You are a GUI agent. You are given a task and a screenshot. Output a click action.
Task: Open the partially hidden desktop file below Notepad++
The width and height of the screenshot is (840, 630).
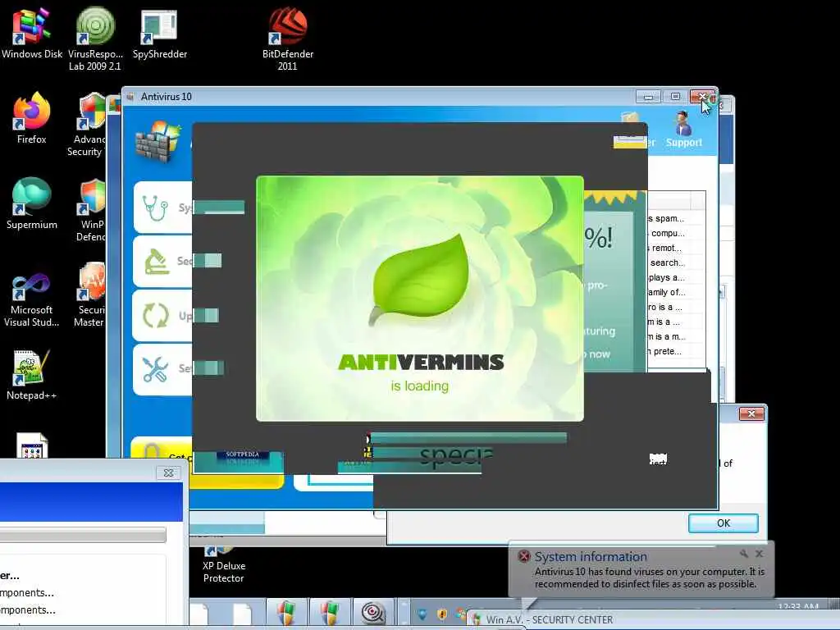pyautogui.click(x=32, y=445)
